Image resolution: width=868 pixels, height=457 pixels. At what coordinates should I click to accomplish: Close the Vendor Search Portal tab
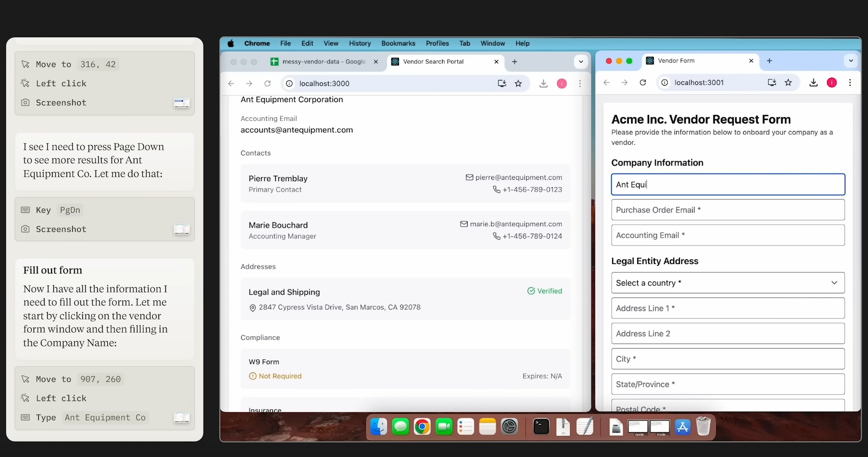(496, 62)
